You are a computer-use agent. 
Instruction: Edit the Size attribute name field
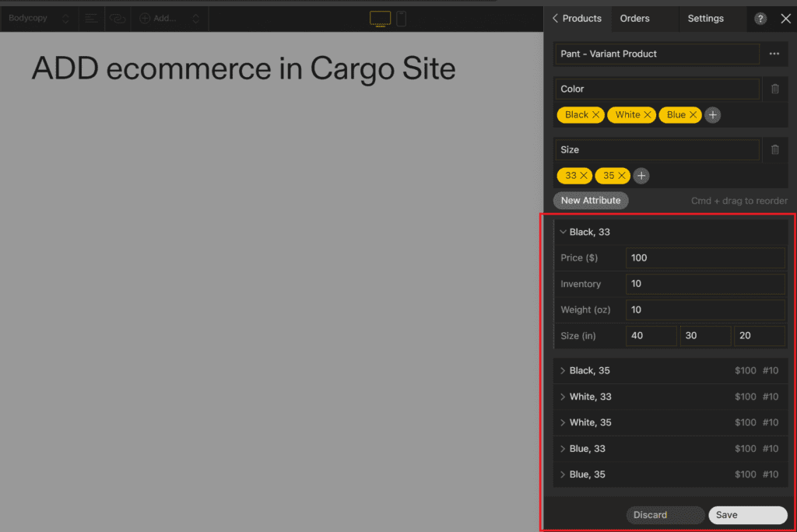click(x=657, y=150)
